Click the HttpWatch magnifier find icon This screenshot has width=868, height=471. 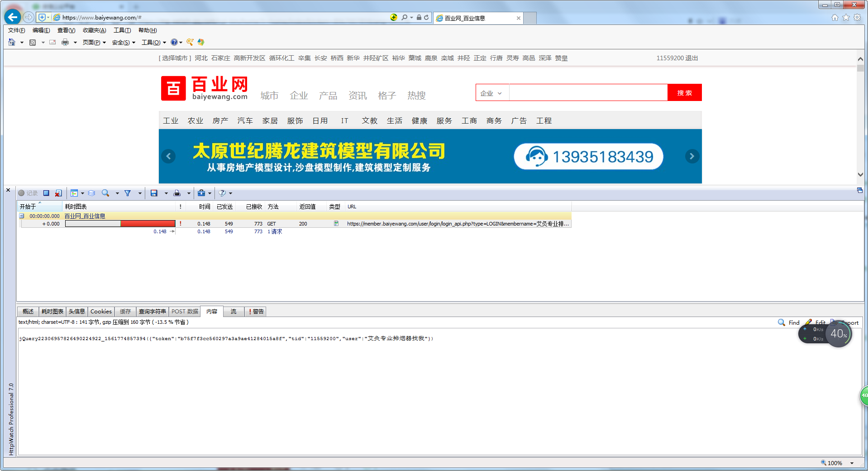105,193
